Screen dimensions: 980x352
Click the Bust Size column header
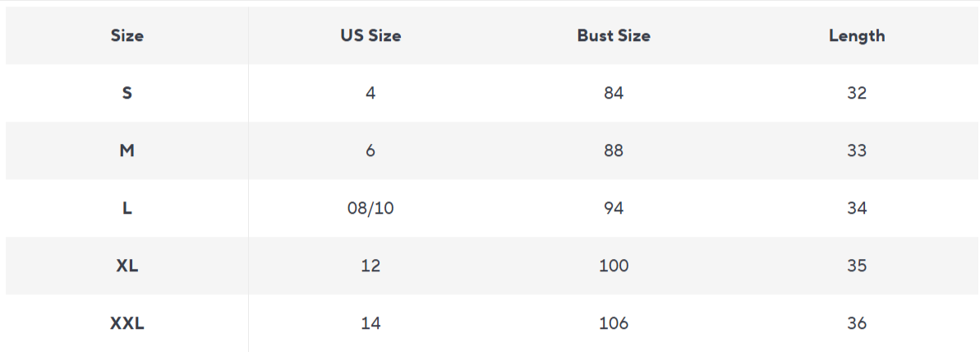pyautogui.click(x=614, y=35)
